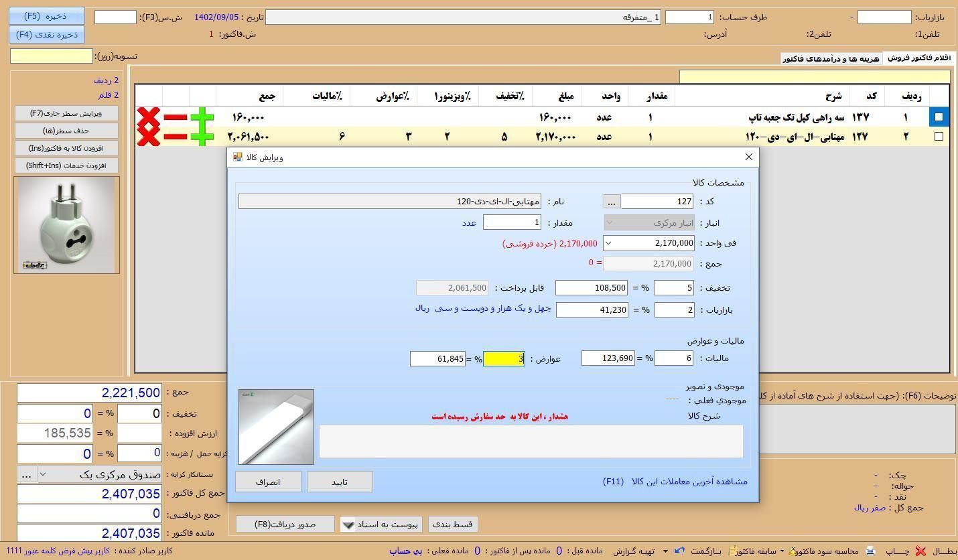This screenshot has width=958, height=560.
Task: Click the ذخیره نقدی (F4) button
Action: coord(47,34)
